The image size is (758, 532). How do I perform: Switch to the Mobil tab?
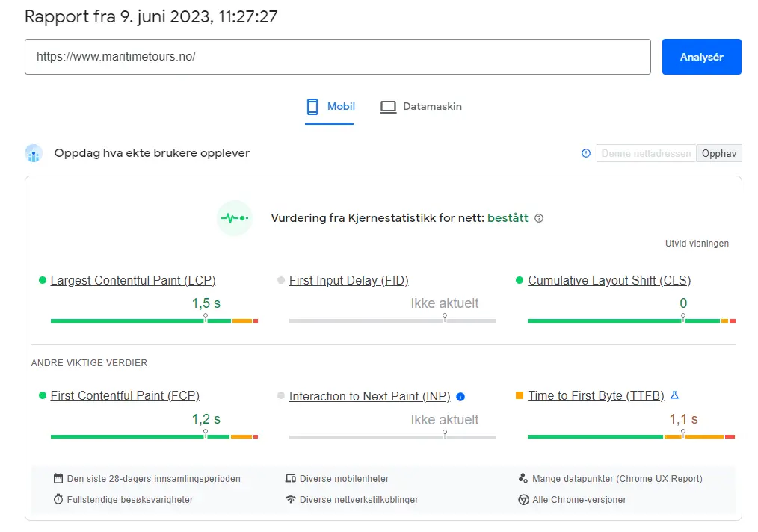point(330,107)
